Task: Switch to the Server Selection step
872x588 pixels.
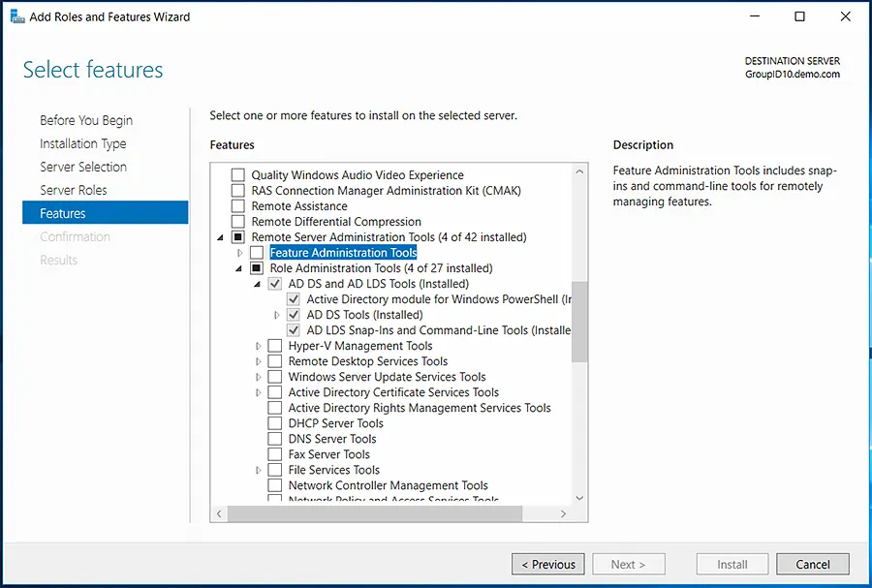Action: tap(83, 167)
